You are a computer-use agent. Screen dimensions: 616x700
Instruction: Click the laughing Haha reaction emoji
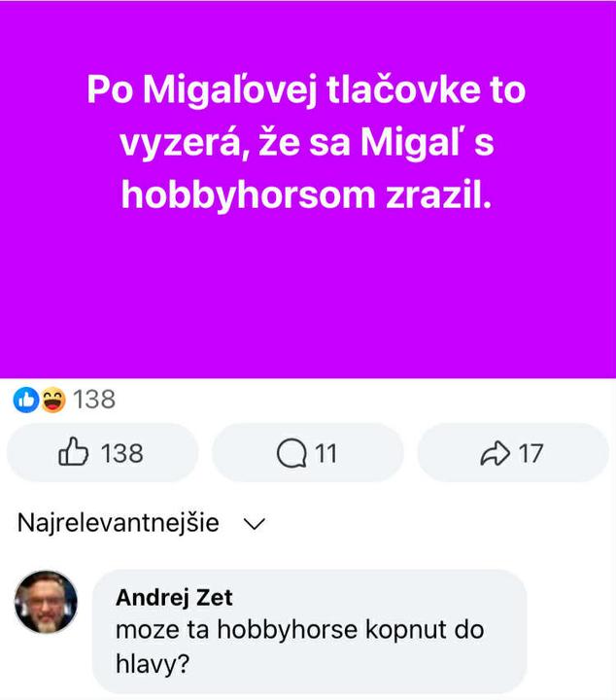[x=53, y=400]
